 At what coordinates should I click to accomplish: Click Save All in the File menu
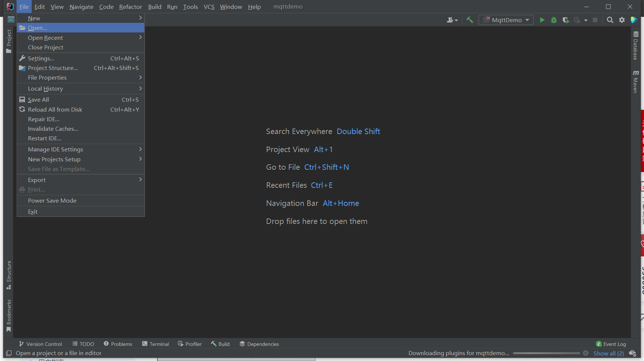[81, 100]
